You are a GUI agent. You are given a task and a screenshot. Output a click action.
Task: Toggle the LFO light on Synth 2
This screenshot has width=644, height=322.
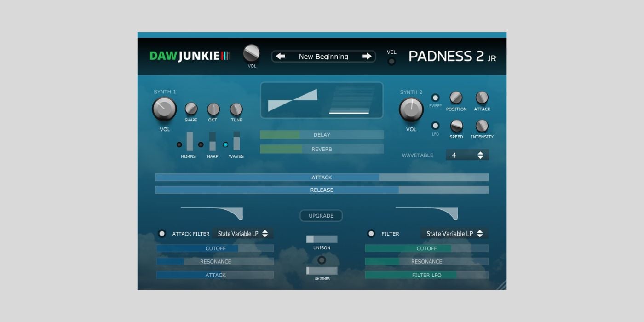coord(435,125)
